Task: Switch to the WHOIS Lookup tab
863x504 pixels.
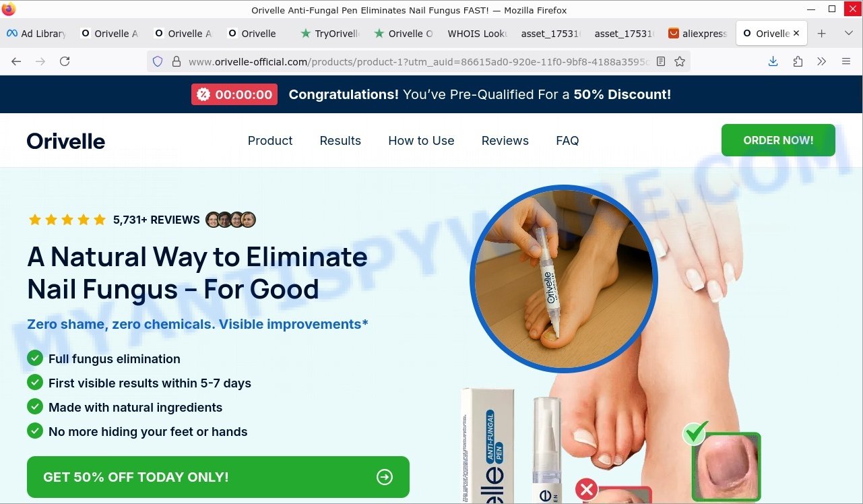Action: [477, 34]
